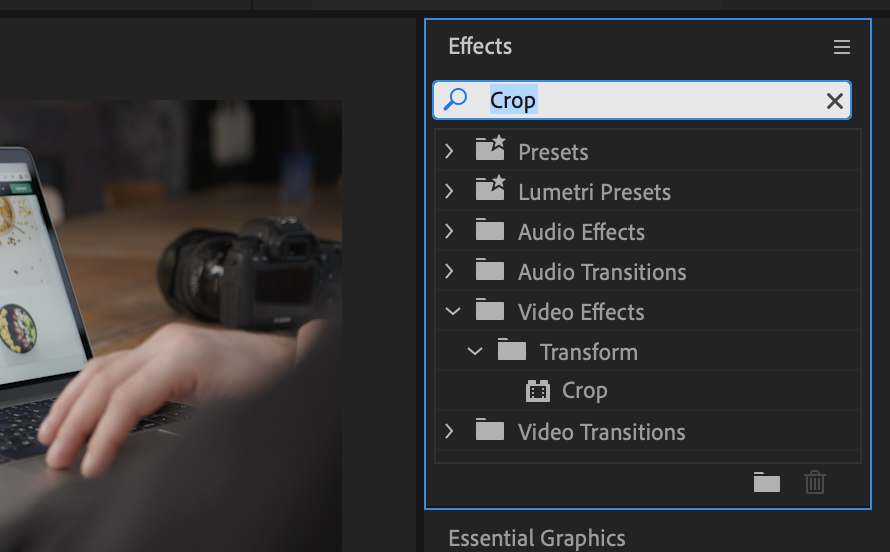Expand the Video Transitions chevron
Image resolution: width=890 pixels, height=552 pixels.
click(x=449, y=431)
